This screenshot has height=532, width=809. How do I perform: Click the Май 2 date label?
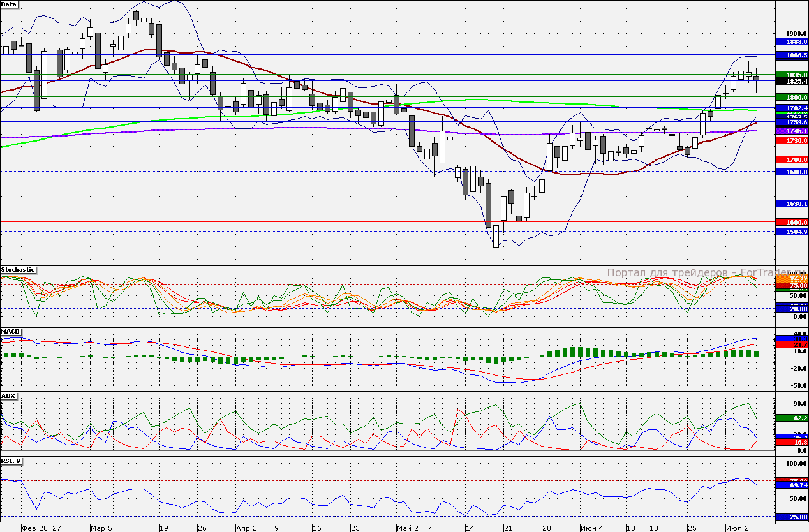tap(407, 528)
